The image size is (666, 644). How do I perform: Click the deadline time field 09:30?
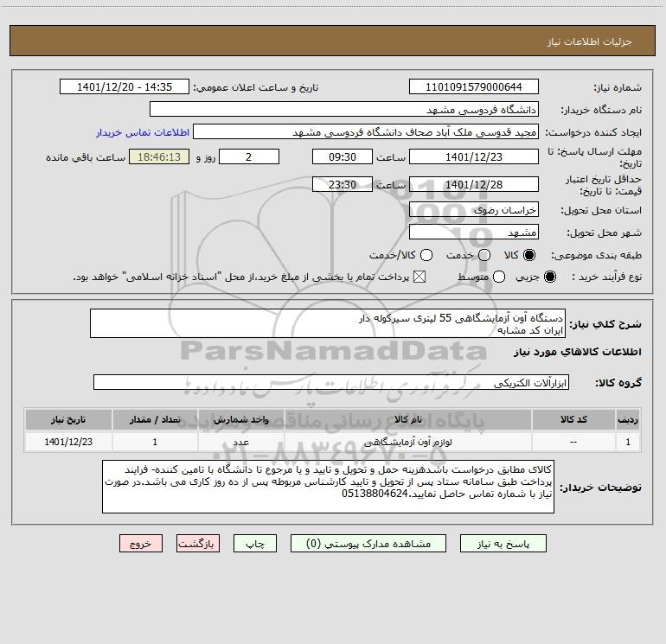coord(343,156)
